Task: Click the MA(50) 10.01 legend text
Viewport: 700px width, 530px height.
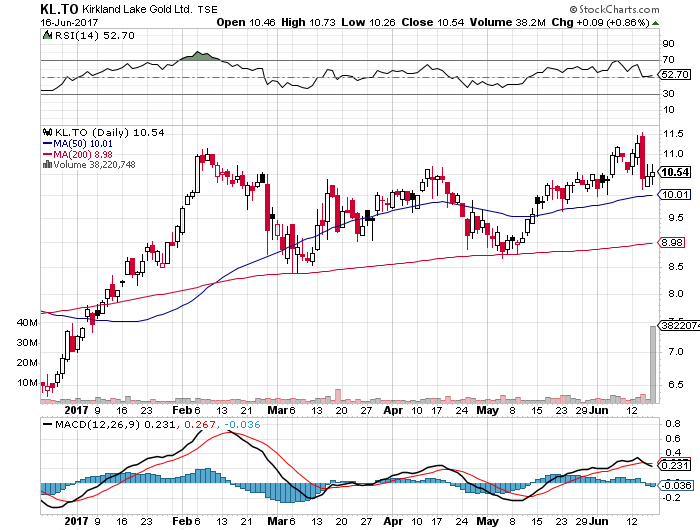Action: 83,144
